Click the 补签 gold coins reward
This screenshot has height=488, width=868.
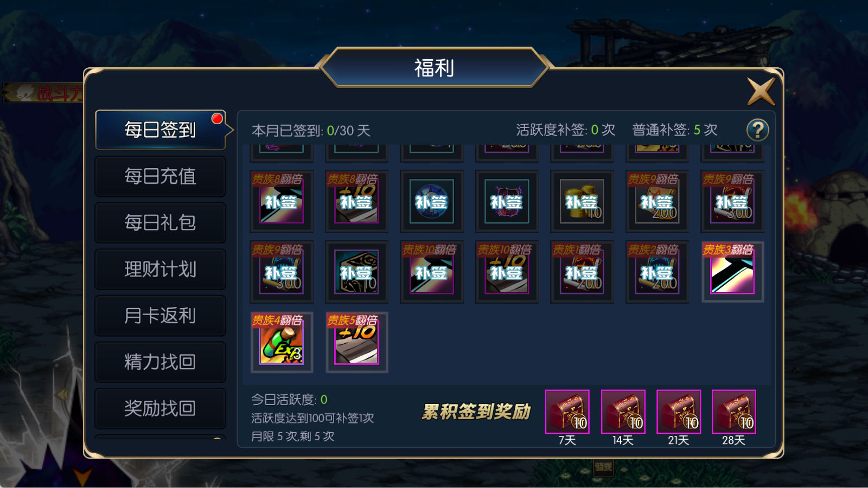pyautogui.click(x=582, y=201)
